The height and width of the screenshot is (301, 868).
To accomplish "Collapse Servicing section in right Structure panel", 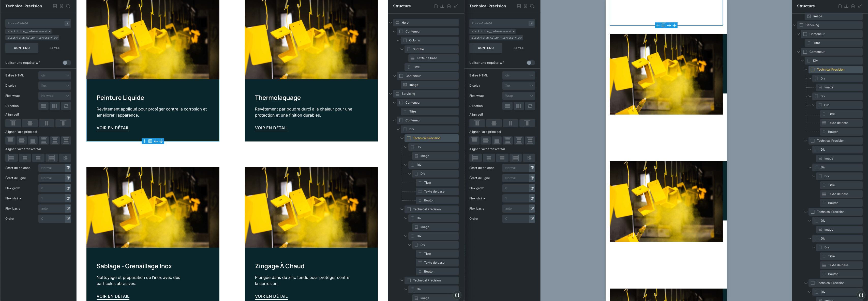I will point(794,25).
